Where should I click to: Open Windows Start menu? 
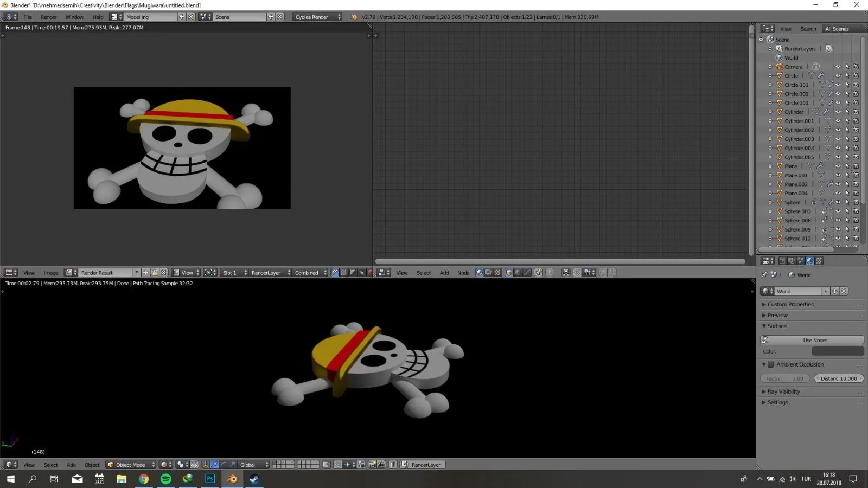(11, 479)
